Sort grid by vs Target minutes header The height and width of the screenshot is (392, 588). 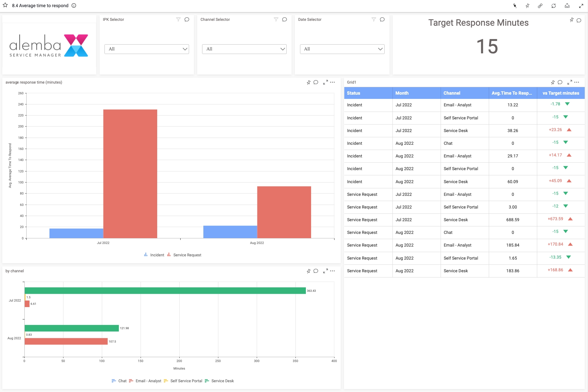point(561,93)
